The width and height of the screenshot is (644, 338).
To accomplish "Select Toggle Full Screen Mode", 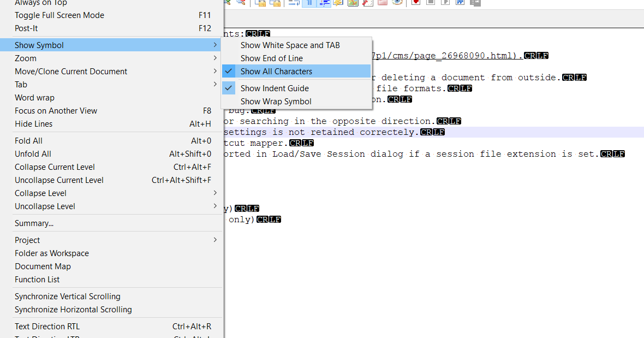I will (60, 15).
